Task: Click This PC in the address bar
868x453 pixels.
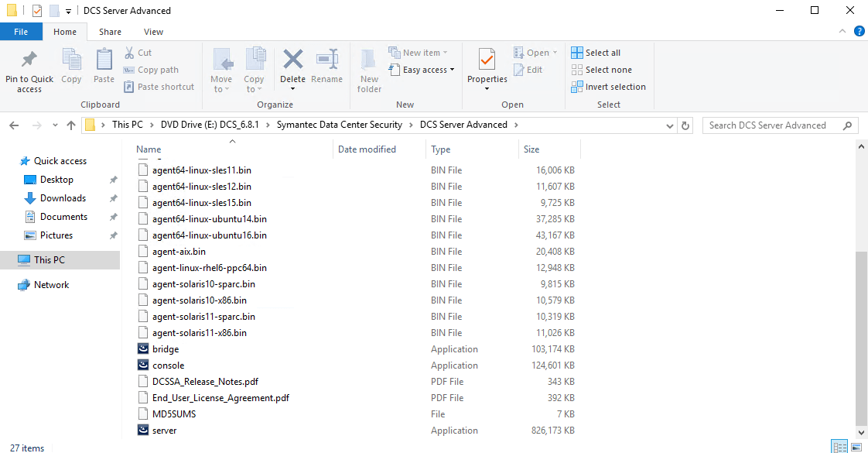Action: point(128,125)
